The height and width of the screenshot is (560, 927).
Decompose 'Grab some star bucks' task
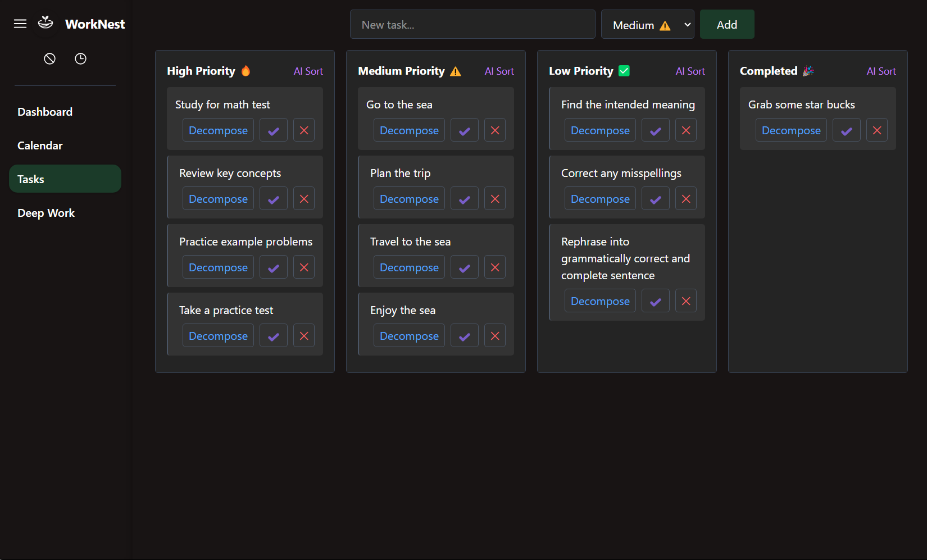click(791, 130)
